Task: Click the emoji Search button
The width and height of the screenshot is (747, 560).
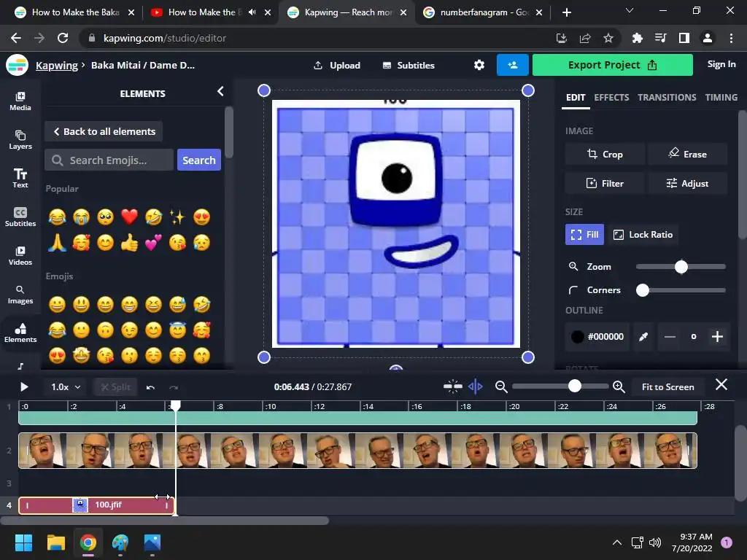Action: click(198, 160)
